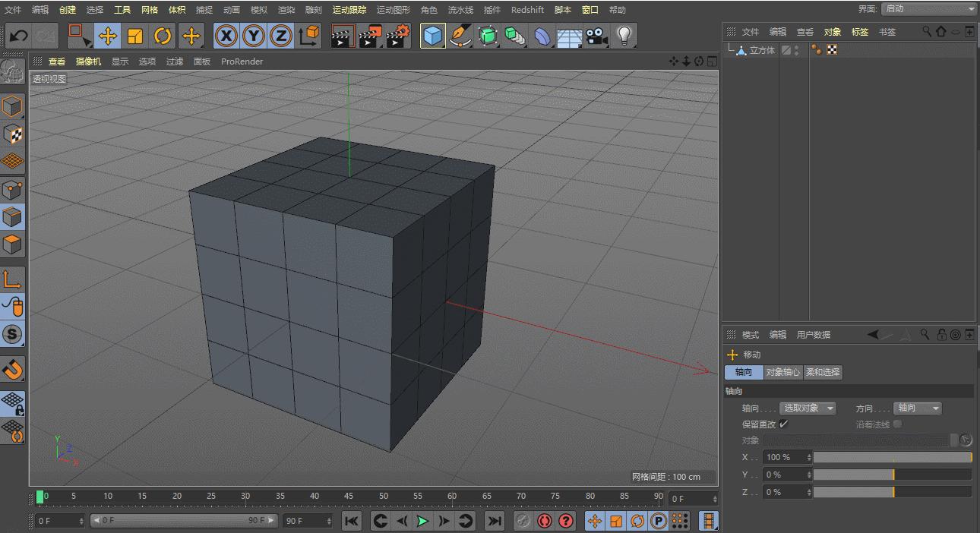This screenshot has width=980, height=533.
Task: Add a Cube primitive object
Action: click(432, 36)
